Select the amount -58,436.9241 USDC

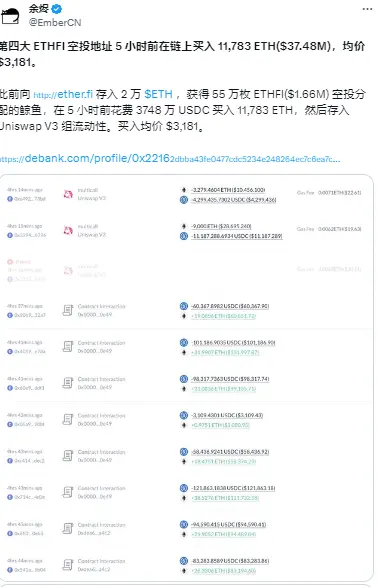point(230,452)
